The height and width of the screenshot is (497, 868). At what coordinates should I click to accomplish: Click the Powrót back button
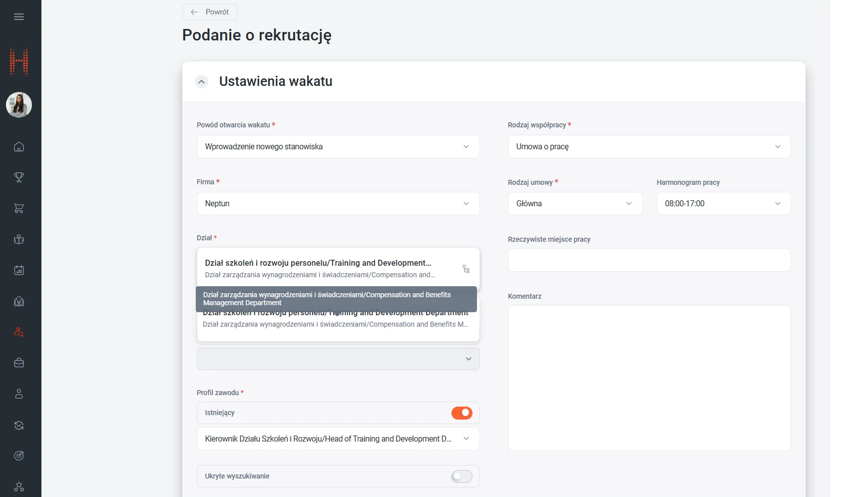pos(210,12)
